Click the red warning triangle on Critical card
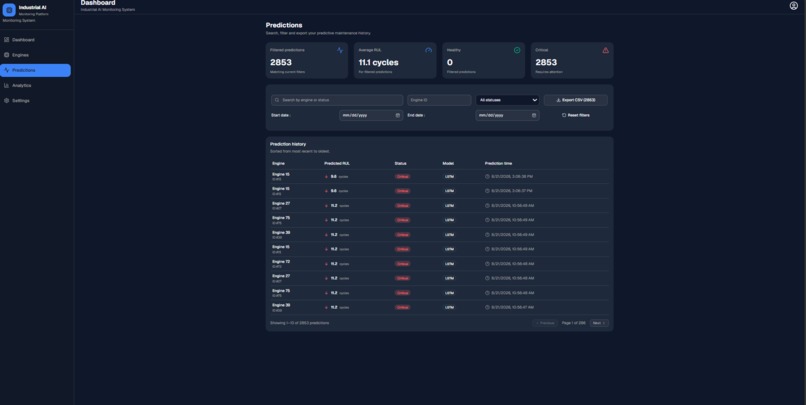Screen dimensions: 806x405 606,50
